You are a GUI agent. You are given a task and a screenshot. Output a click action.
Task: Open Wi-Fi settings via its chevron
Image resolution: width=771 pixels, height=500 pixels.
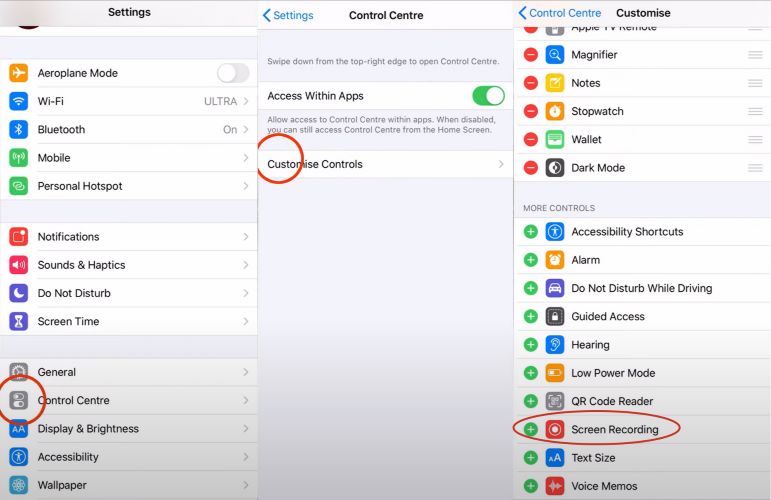pyautogui.click(x=246, y=101)
